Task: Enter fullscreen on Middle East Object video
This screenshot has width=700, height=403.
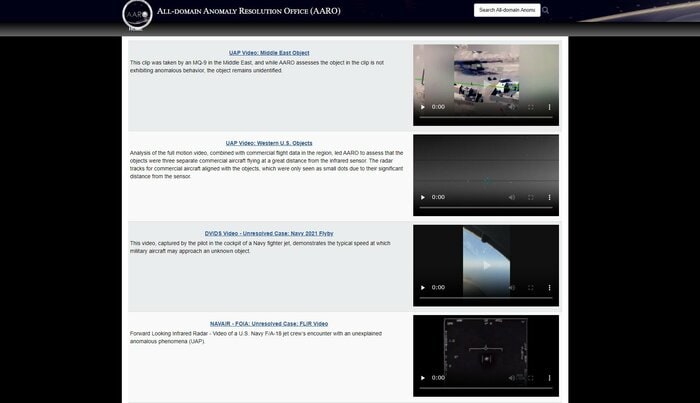Action: 530,107
